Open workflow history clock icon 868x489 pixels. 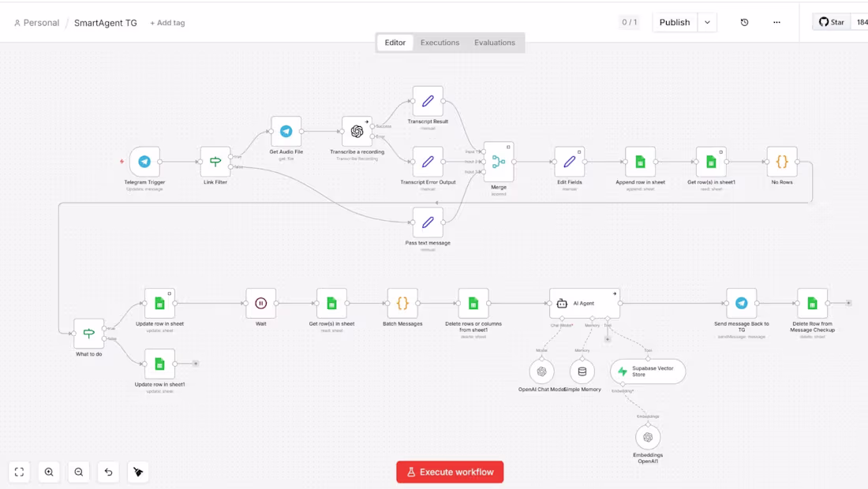745,22
